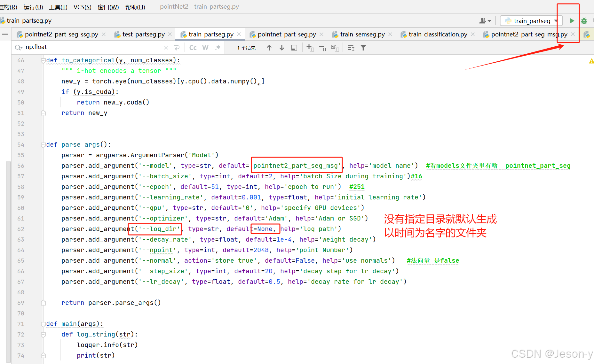The width and height of the screenshot is (594, 364).
Task: Close the test_partseg.py tab
Action: [170, 34]
